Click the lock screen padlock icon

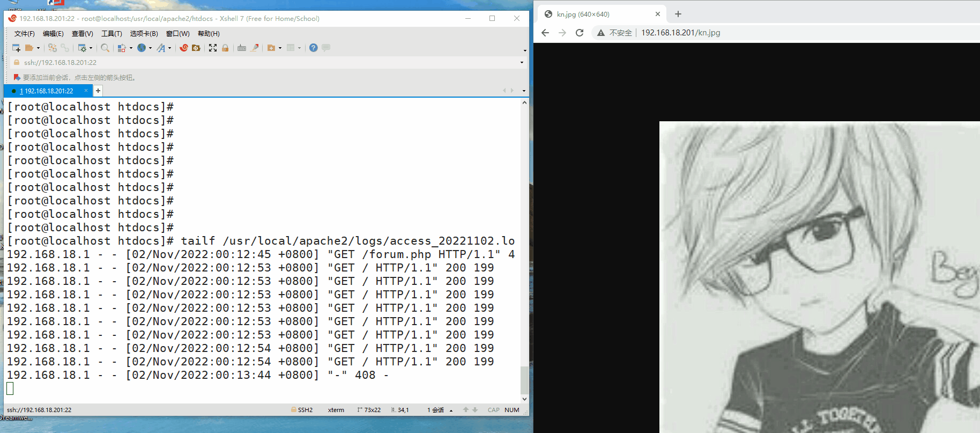(x=225, y=48)
